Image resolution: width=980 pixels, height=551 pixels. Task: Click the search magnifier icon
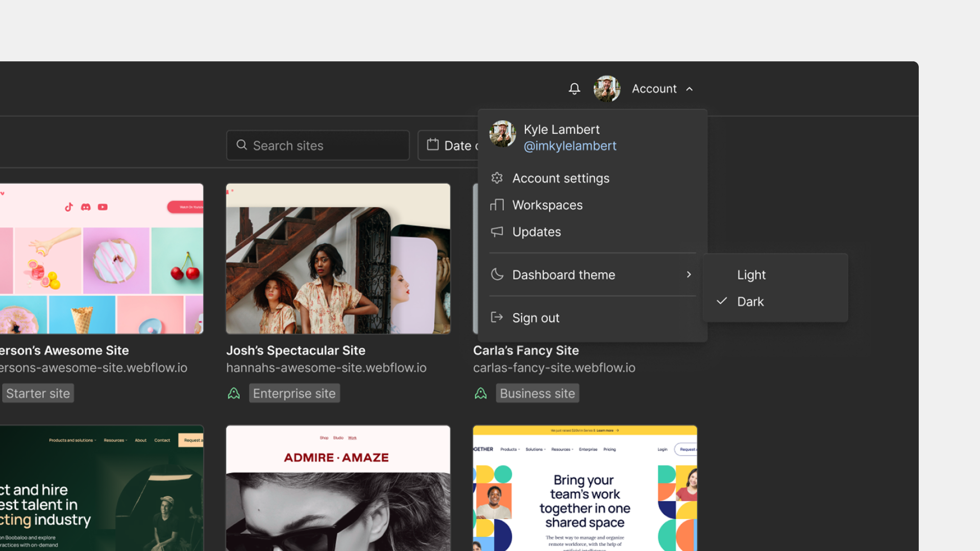pos(241,145)
